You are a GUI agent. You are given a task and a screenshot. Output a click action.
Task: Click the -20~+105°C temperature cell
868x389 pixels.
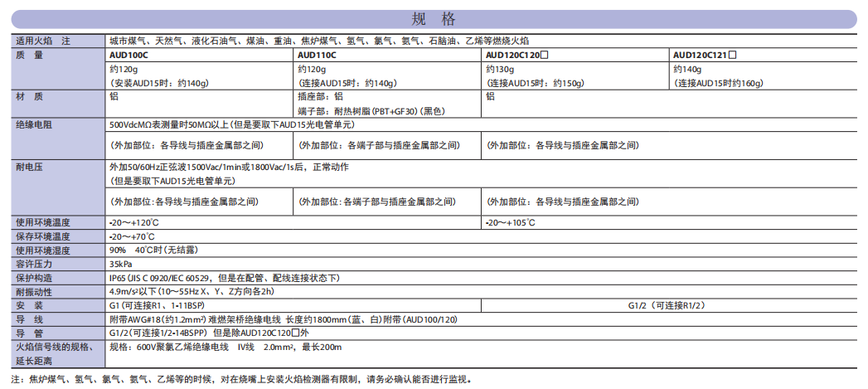511,222
